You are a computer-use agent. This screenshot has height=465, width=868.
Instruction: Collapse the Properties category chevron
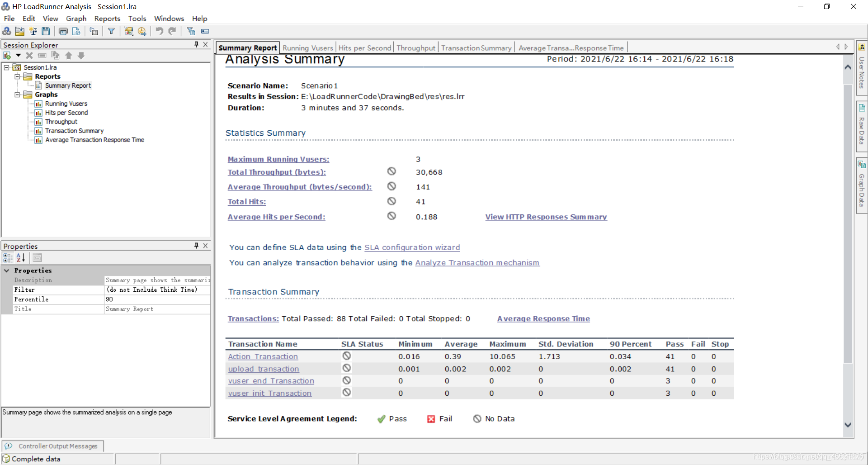coord(7,270)
